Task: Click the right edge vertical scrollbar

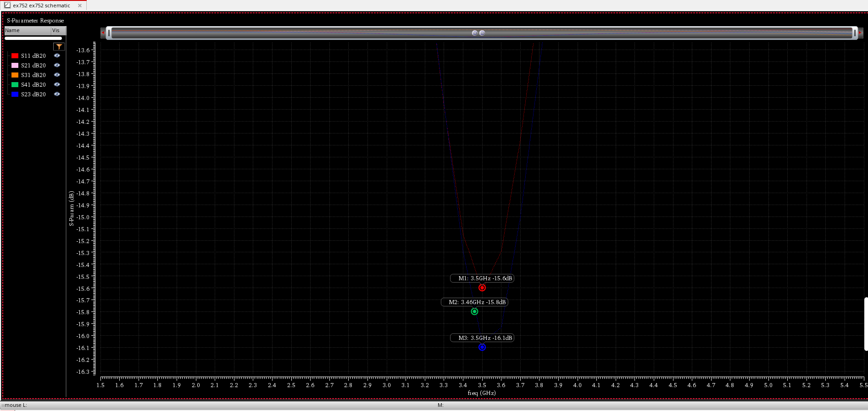Action: point(866,324)
